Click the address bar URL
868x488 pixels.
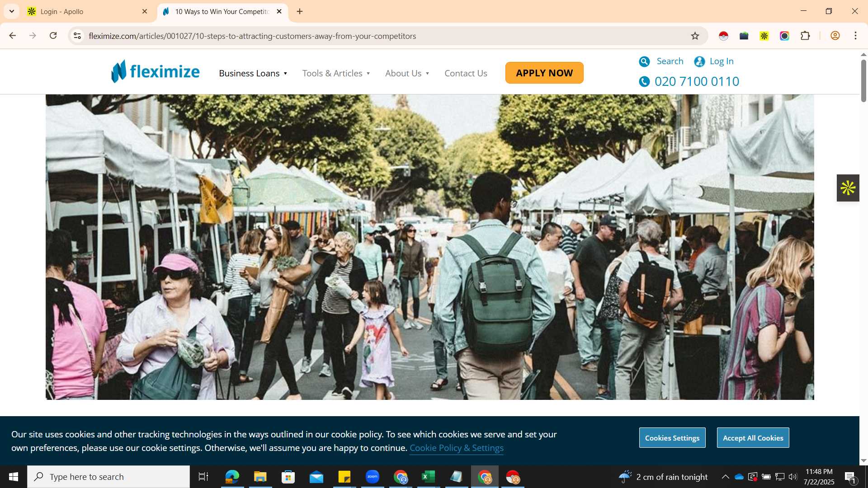tap(252, 36)
